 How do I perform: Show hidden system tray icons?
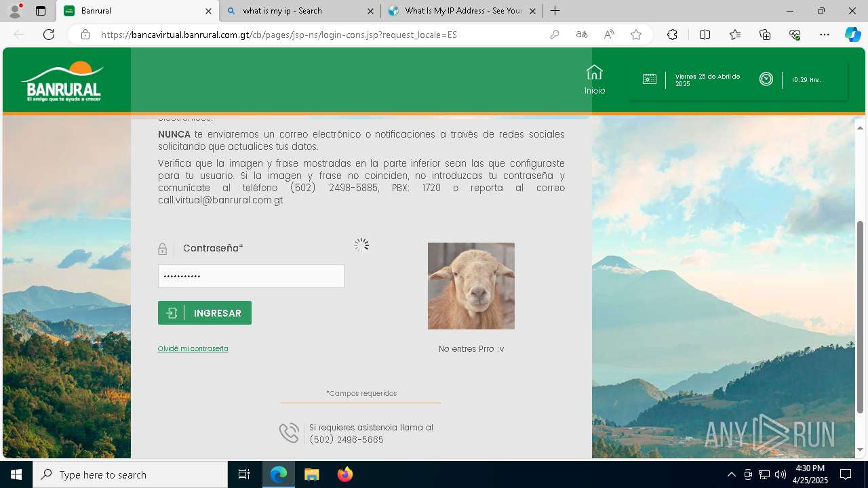(731, 474)
